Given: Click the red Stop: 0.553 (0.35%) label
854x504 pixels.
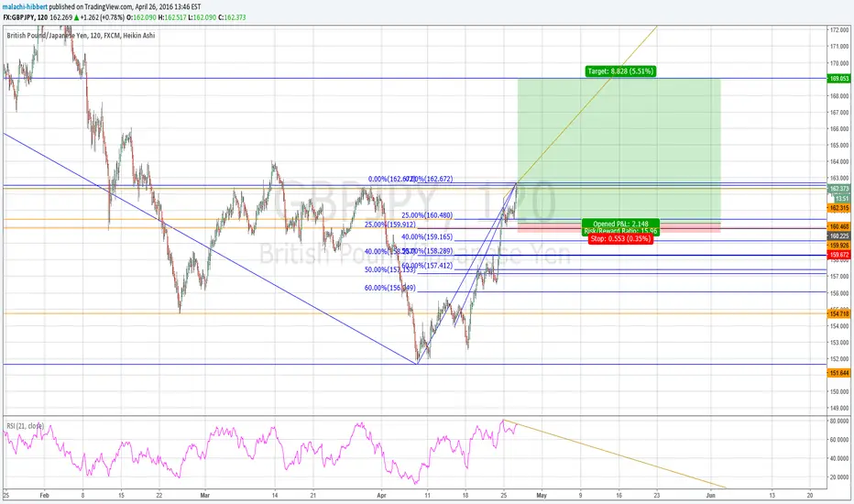Looking at the screenshot, I should [x=620, y=238].
